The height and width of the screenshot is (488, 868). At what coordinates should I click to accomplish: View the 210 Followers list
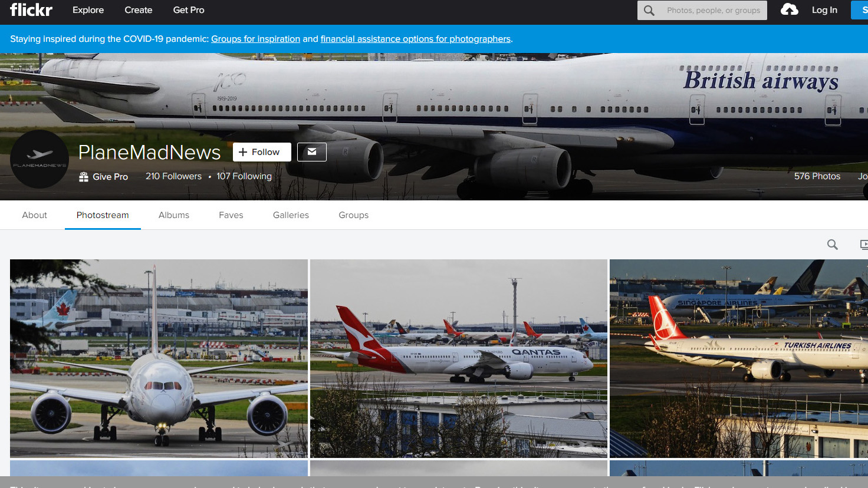point(173,176)
